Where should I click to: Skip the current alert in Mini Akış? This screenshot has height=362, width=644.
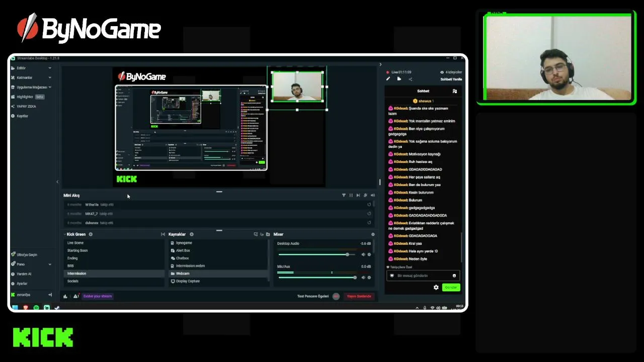358,195
